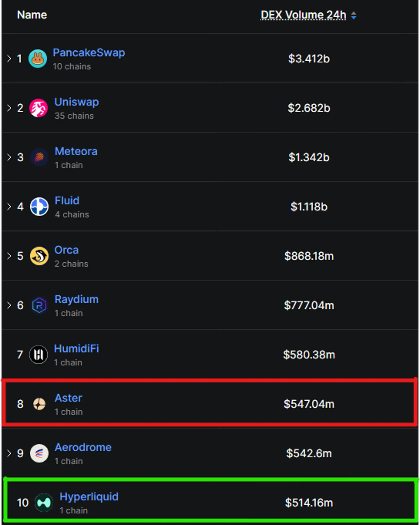Click the PancakeSwap logo icon
420x525 pixels.
click(x=38, y=59)
